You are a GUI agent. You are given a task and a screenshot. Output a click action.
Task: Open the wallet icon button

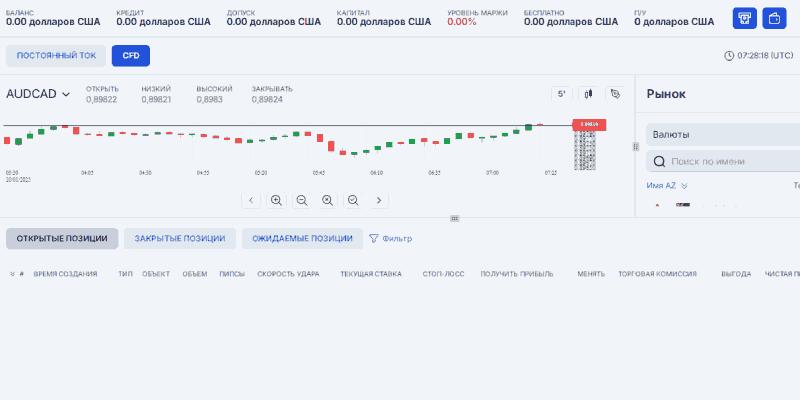tap(774, 18)
